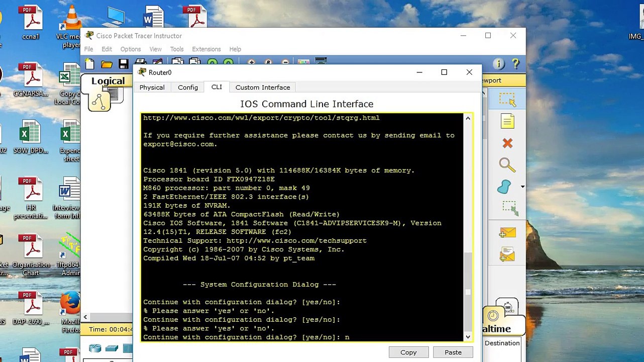Choose the Select tool in the right toolbar
The height and width of the screenshot is (362, 644).
point(507,99)
